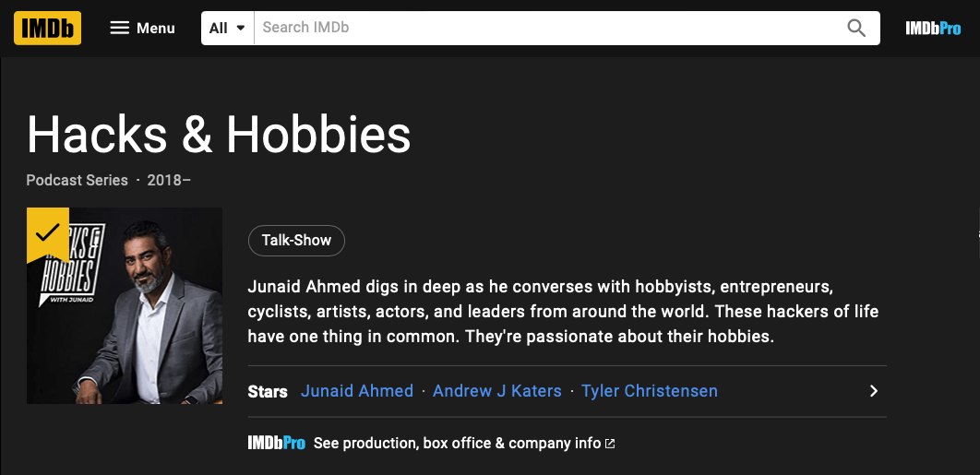Viewport: 980px width, 475px height.
Task: Click the magnifying glass search icon
Action: pos(856,28)
